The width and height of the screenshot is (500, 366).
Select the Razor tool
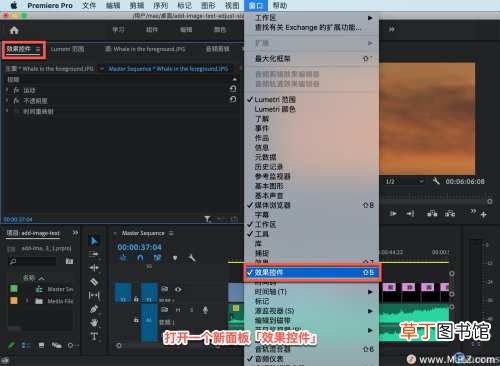click(x=94, y=282)
